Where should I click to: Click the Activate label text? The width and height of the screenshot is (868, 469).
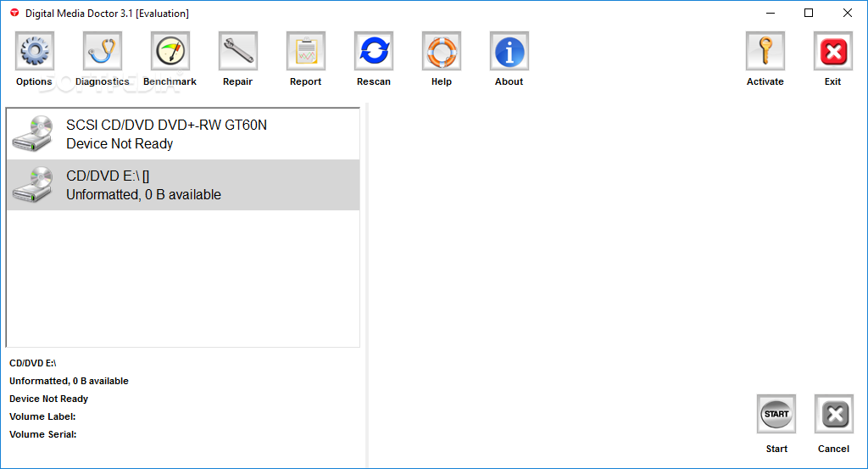pos(765,81)
